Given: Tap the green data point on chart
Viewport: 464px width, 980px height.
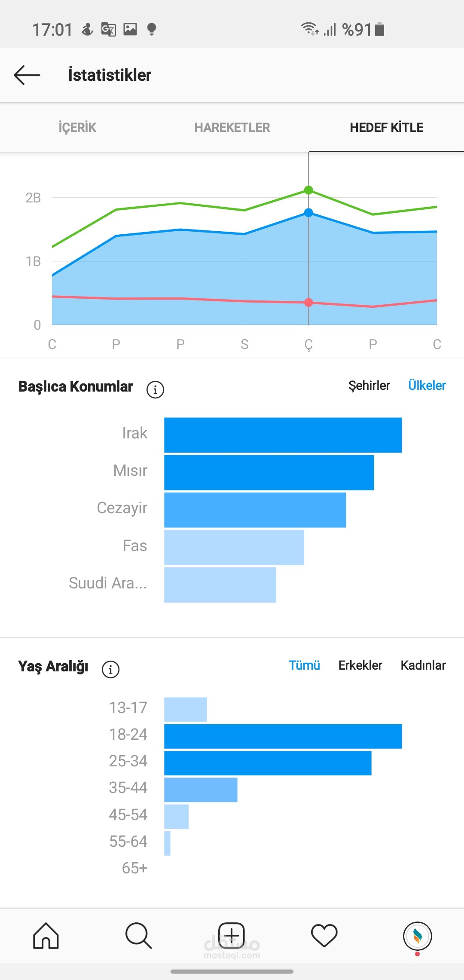Looking at the screenshot, I should click(308, 190).
